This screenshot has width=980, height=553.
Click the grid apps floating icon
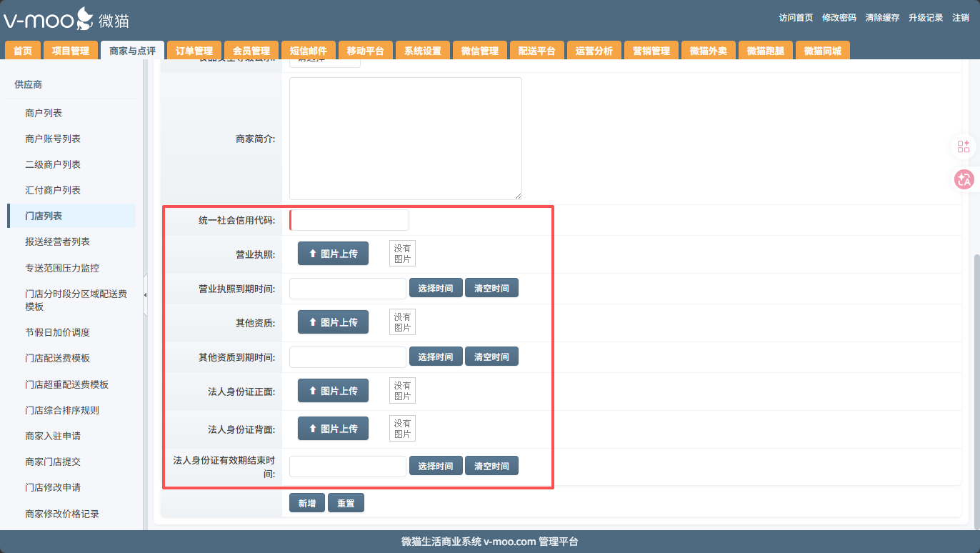[964, 146]
